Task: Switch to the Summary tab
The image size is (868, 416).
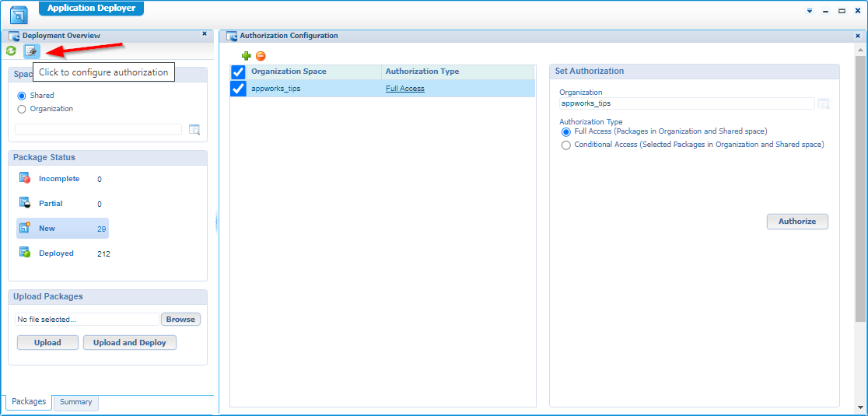Action: 76,402
